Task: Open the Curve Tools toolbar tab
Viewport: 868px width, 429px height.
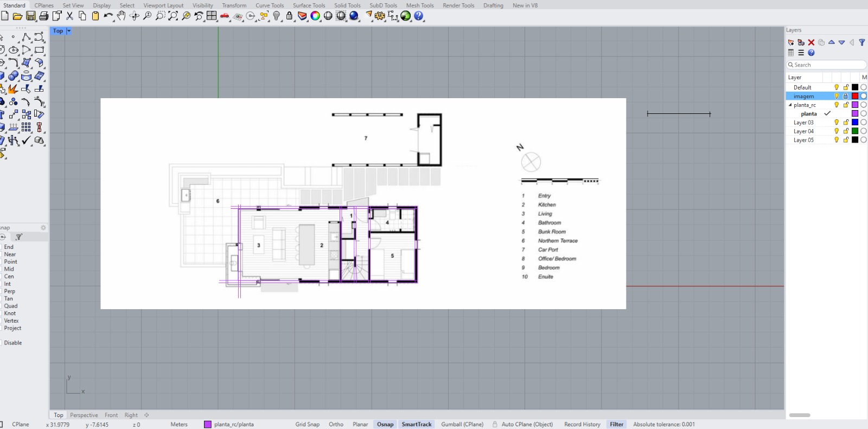Action: point(270,5)
